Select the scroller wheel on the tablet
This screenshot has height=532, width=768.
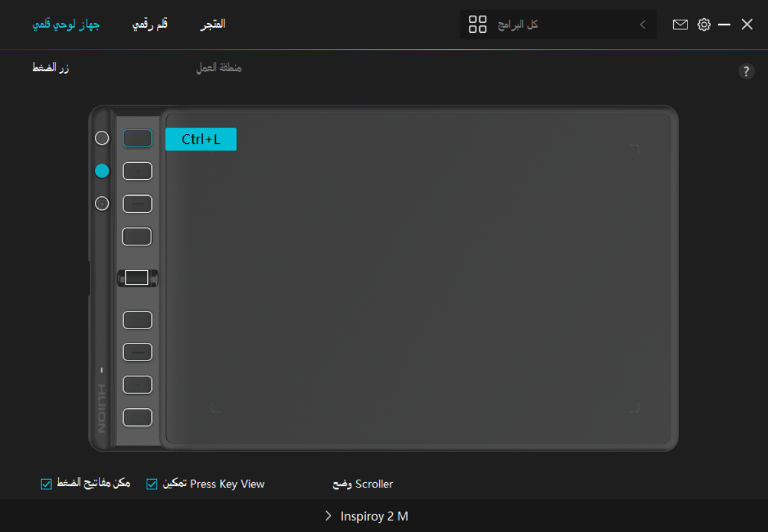137,278
